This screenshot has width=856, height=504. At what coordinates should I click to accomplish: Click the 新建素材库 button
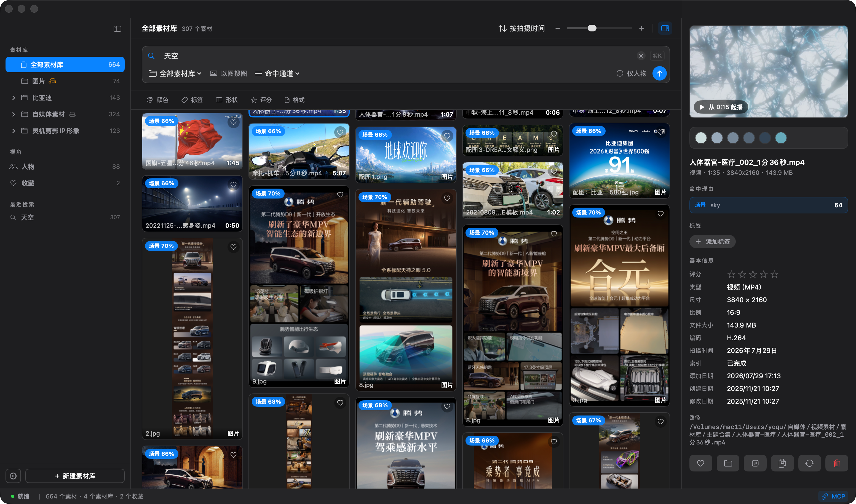[x=75, y=476]
